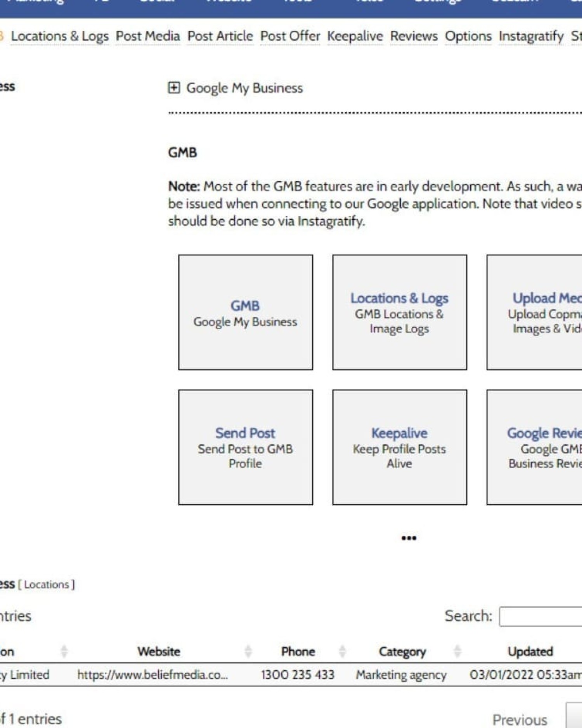The height and width of the screenshot is (728, 582).
Task: Click the Previous pagination button
Action: [x=520, y=719]
